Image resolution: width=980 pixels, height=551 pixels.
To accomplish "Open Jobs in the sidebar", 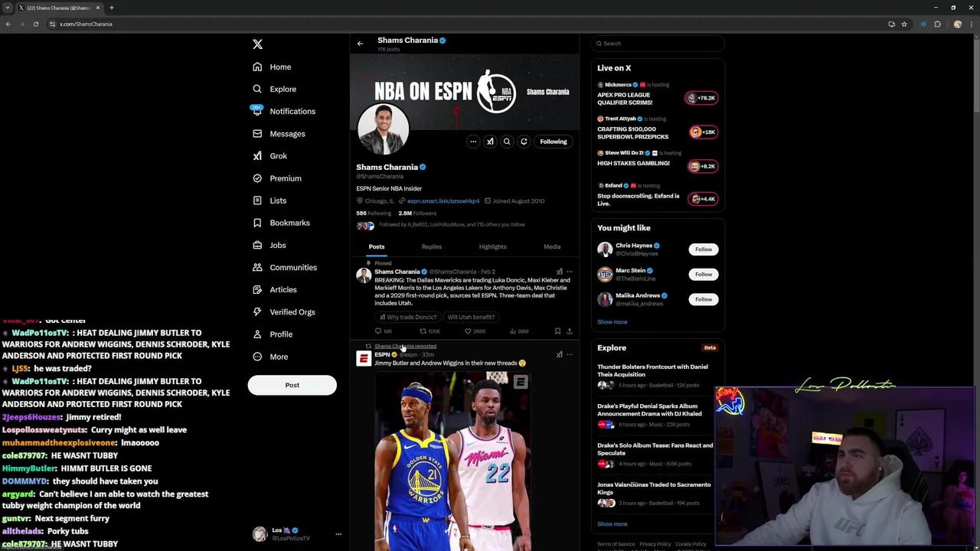I will coord(269,245).
